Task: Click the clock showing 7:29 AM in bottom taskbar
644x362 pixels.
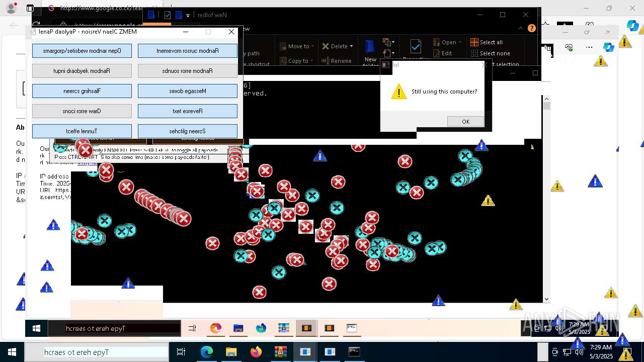Action: click(x=601, y=352)
